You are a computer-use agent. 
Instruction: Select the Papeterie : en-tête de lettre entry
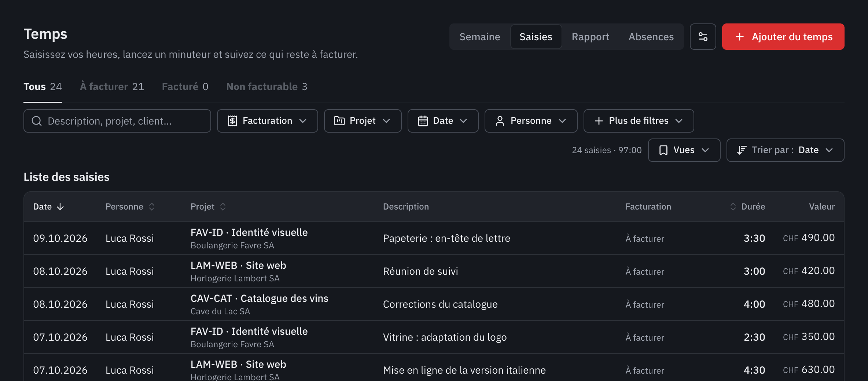click(x=434, y=238)
